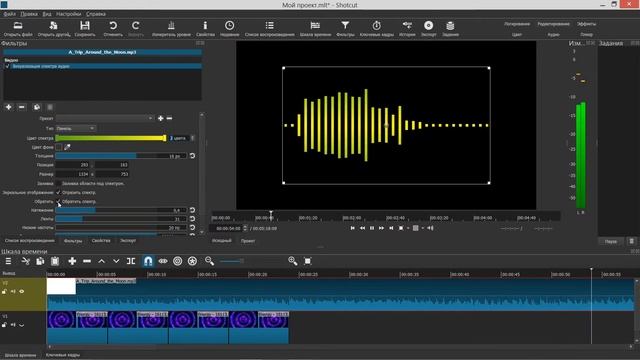This screenshot has height=360, width=640.
Task: Toggle V2 track lock icon
Action: [4, 291]
